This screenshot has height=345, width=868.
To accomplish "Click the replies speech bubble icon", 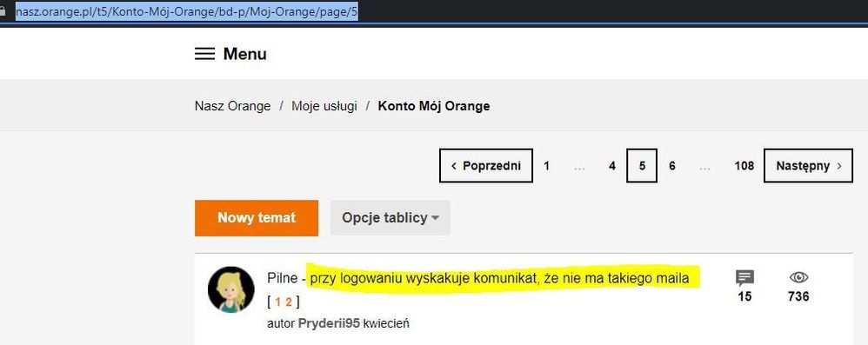I will (x=744, y=277).
